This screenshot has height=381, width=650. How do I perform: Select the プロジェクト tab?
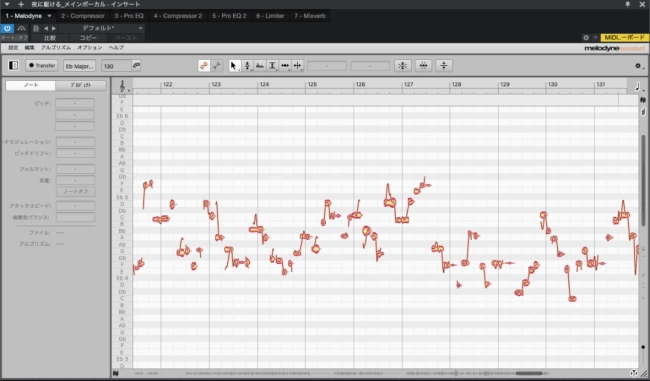point(81,85)
